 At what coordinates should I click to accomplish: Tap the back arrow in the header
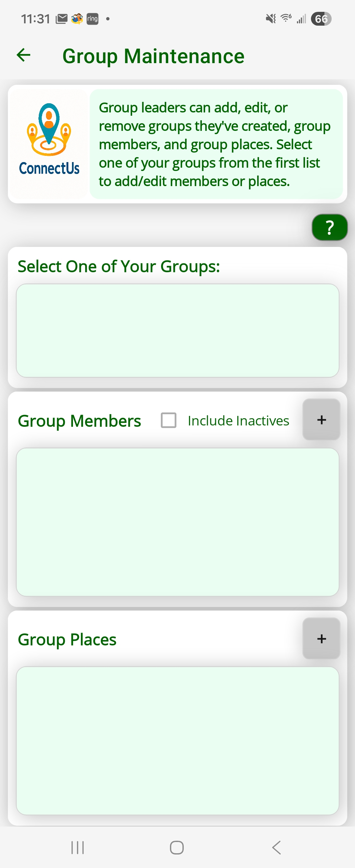24,55
